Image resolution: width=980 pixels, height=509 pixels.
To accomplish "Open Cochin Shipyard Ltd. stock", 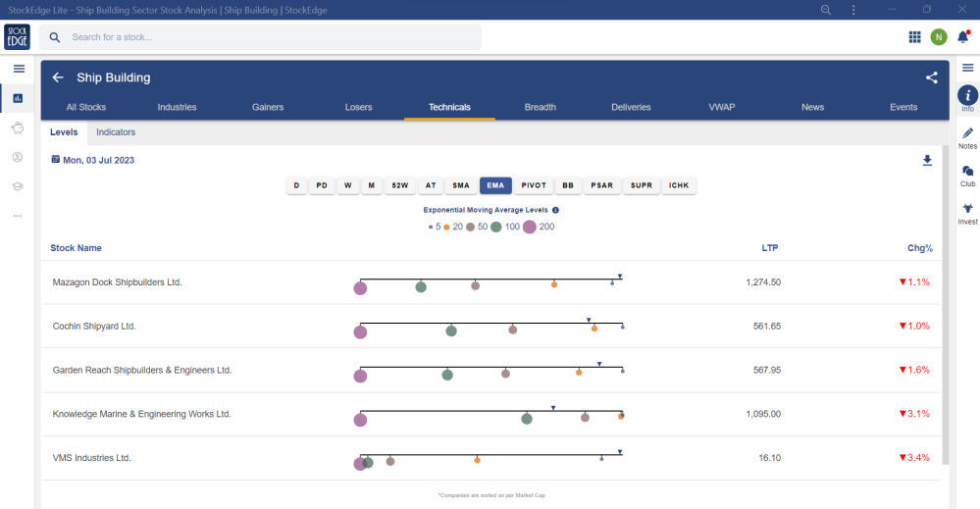I will point(94,326).
